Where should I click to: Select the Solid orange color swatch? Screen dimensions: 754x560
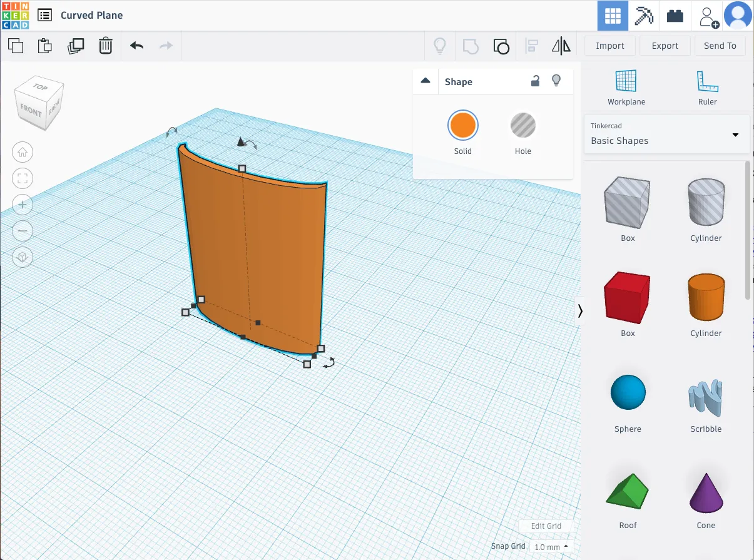click(463, 125)
